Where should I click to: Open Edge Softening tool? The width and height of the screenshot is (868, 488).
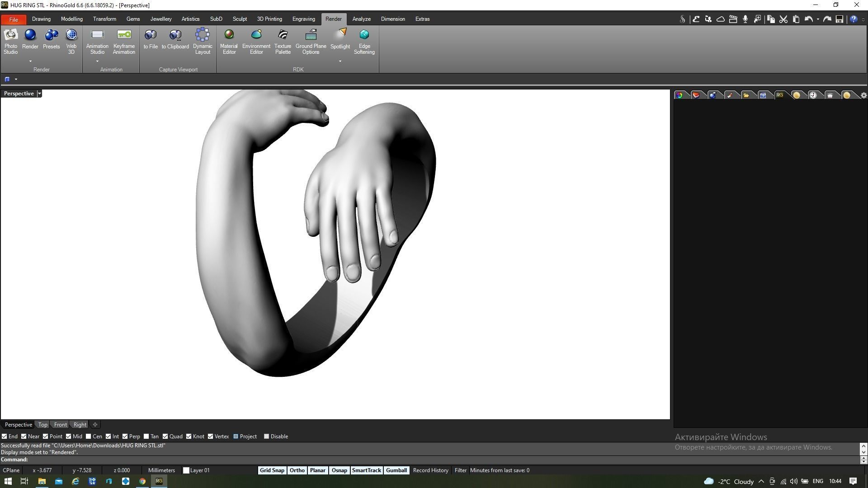364,42
